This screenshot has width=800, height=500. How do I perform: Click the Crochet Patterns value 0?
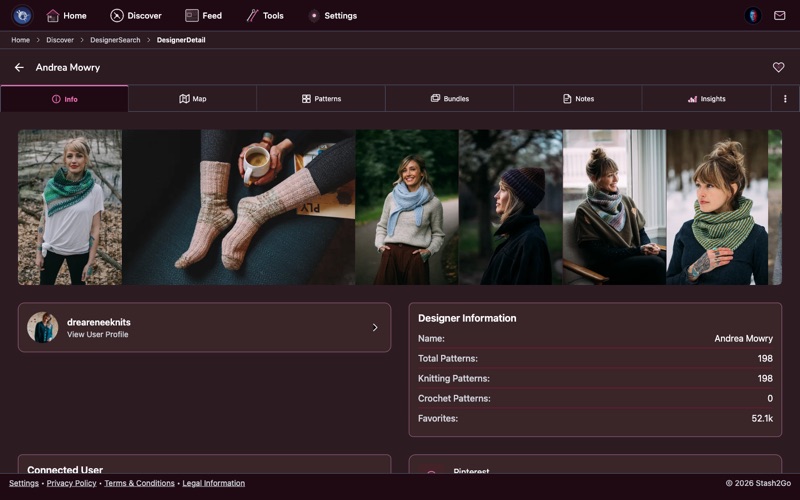click(770, 398)
